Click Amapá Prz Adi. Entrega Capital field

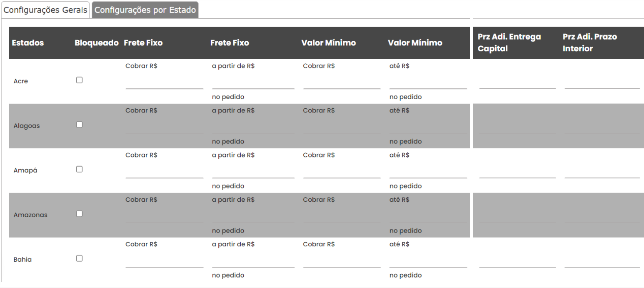point(517,173)
